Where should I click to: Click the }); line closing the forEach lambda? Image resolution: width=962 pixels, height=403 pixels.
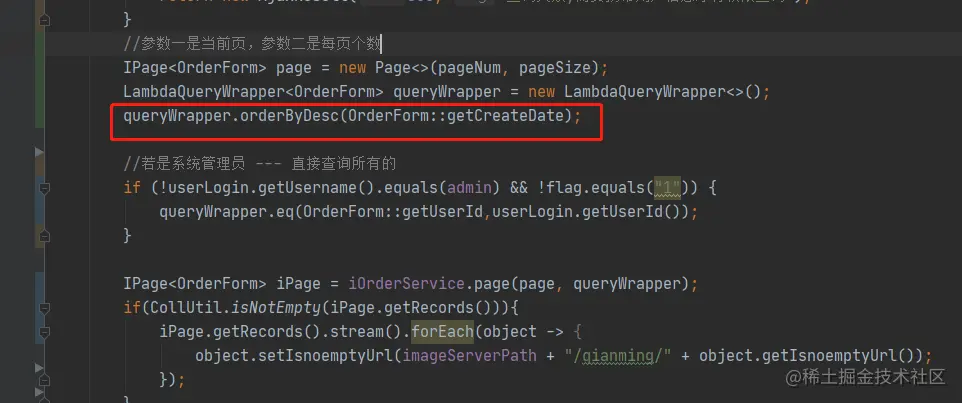pos(172,380)
